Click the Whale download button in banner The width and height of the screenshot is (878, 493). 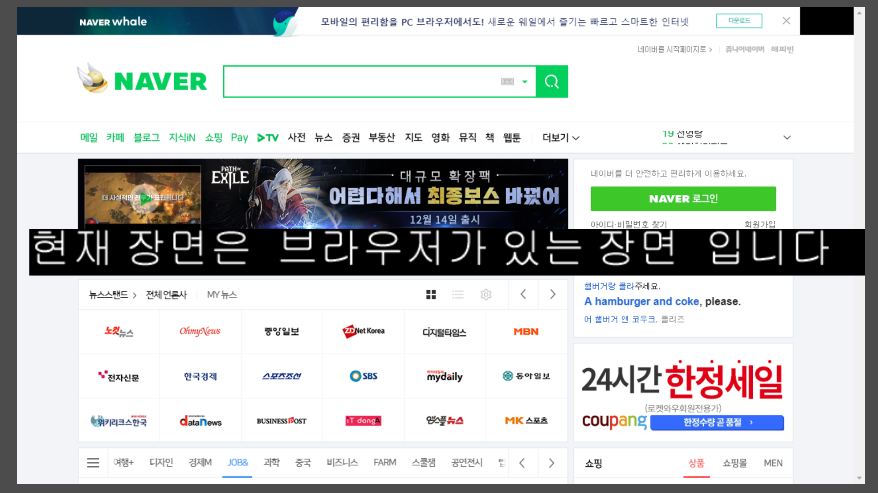click(x=739, y=21)
